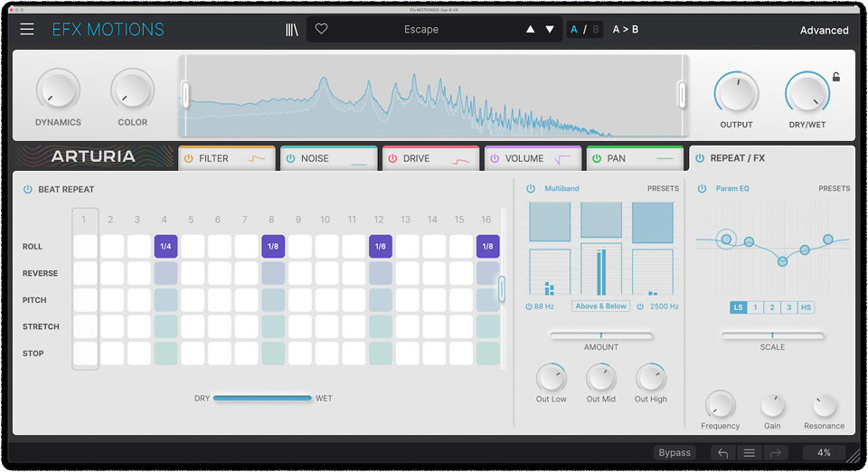Screen dimensions: 868x472
Task: Copy settings with A > B button
Action: (x=625, y=29)
